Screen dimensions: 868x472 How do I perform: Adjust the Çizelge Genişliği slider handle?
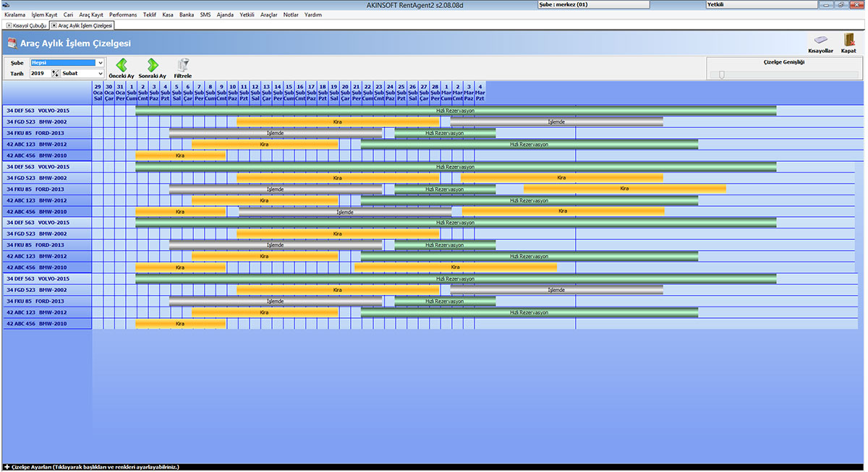[x=721, y=74]
